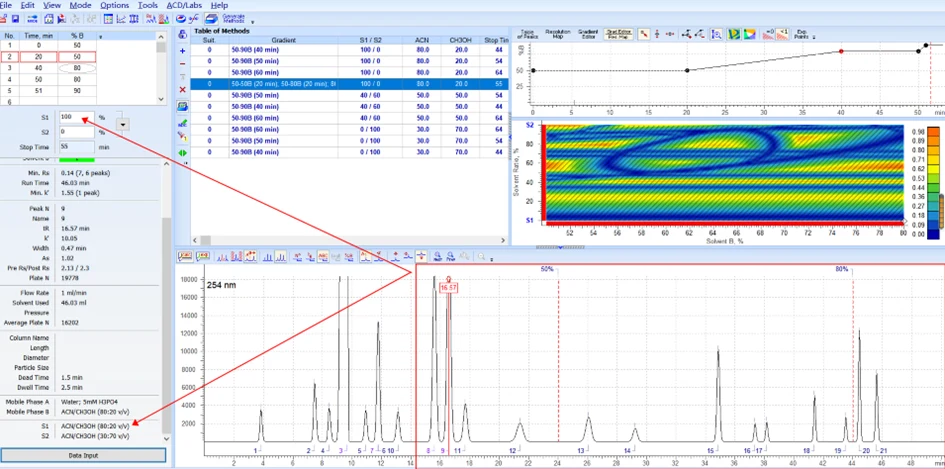Screen dimensions: 945x469
Task: Click the magnifier zoom icon above gradient plot
Action: click(x=717, y=33)
